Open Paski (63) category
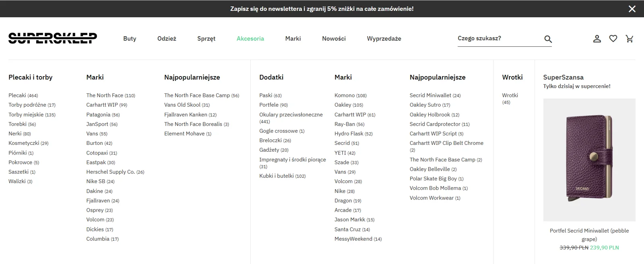This screenshot has height=264, width=644. click(x=270, y=95)
